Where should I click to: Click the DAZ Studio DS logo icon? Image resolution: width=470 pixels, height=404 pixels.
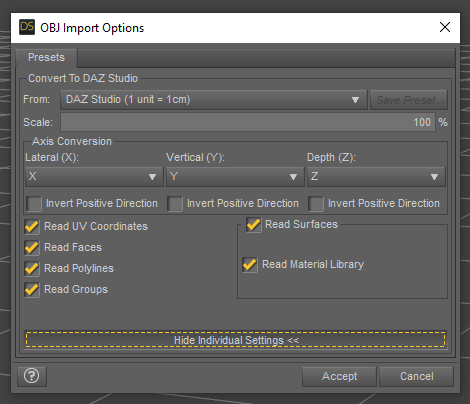[27, 27]
